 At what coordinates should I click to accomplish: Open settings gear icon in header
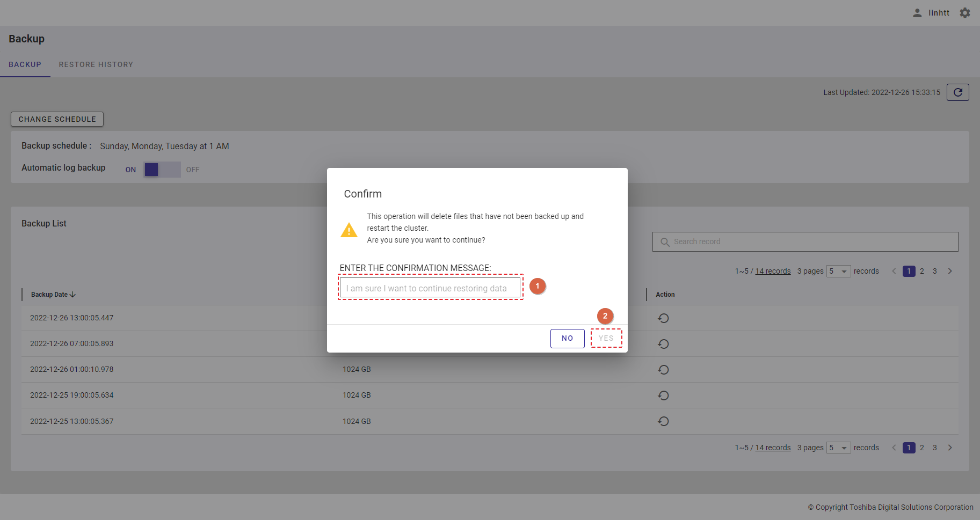pos(965,13)
